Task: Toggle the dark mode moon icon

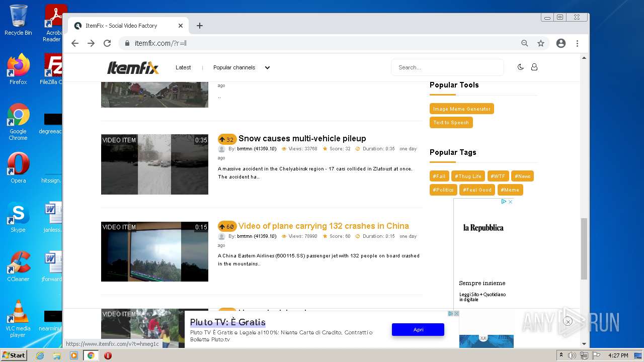Action: pyautogui.click(x=521, y=67)
